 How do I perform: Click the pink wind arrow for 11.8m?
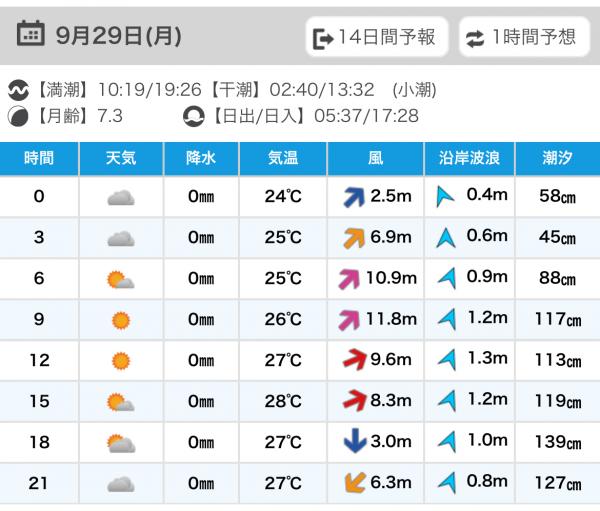[350, 320]
